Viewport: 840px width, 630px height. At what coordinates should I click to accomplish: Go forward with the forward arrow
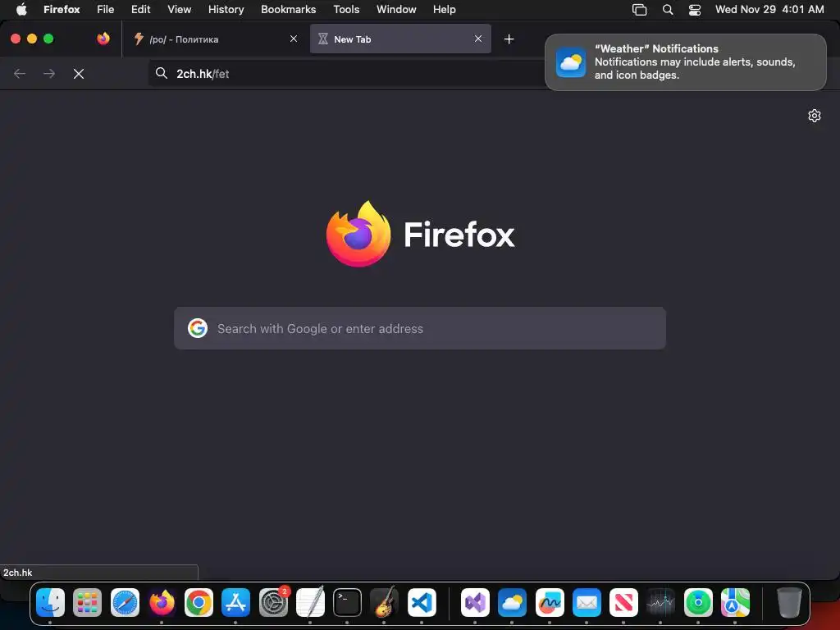click(x=48, y=74)
